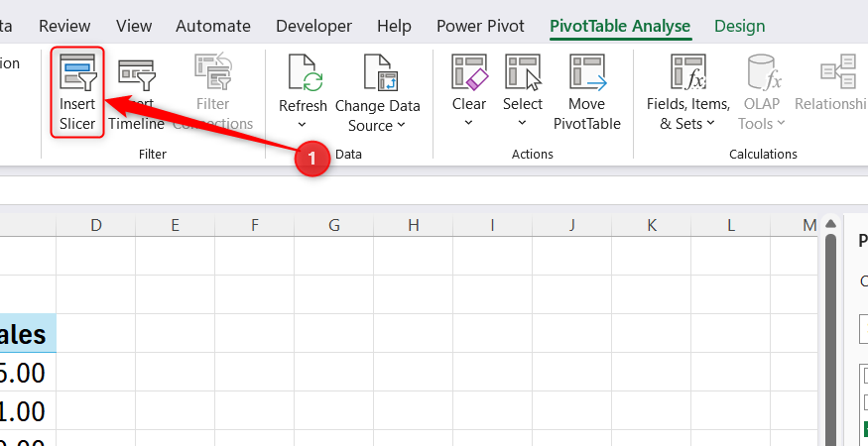Click the vertical scrollbar thumb
Image resolution: width=868 pixels, height=446 pixels.
(829, 340)
